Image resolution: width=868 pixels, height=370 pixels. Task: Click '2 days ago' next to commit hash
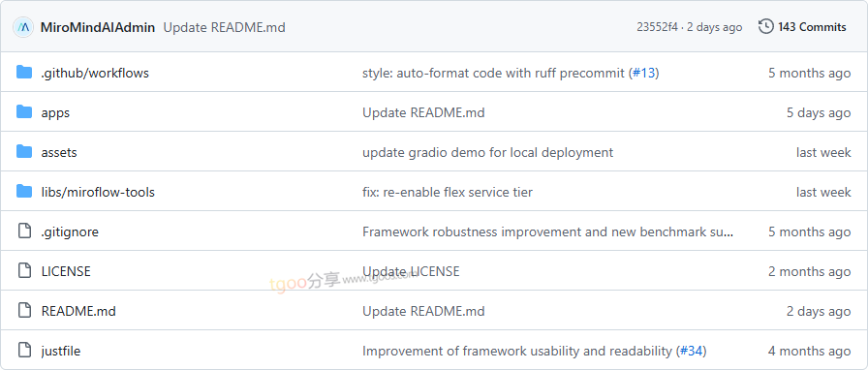tap(715, 27)
